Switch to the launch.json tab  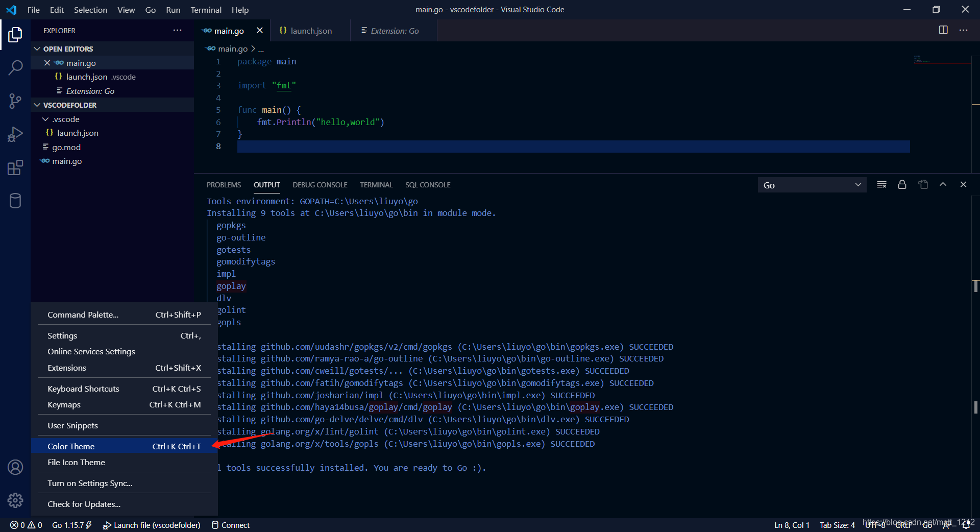[x=310, y=31]
